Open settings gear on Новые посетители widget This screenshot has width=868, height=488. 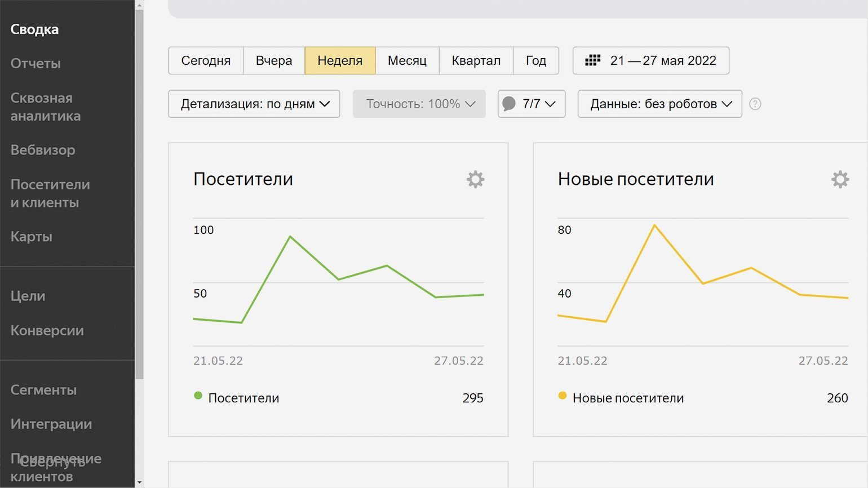click(x=840, y=179)
